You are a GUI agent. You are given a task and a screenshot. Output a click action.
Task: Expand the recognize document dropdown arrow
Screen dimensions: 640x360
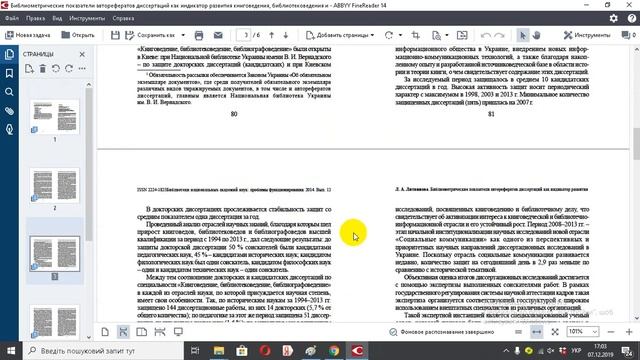point(447,35)
